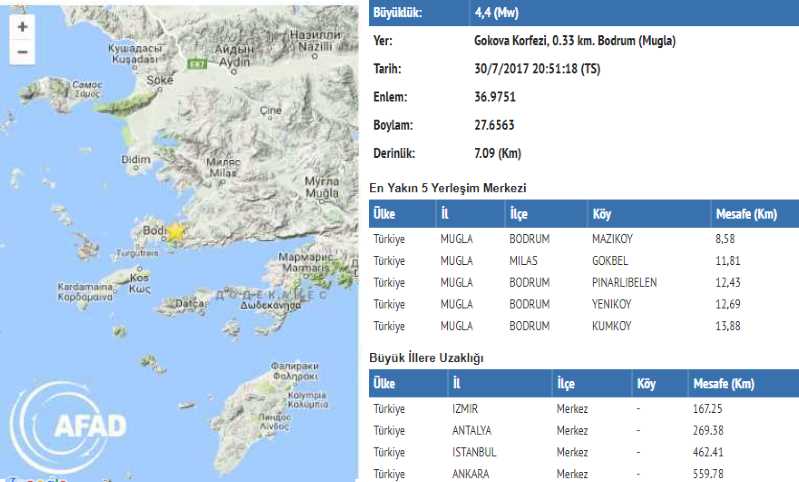Click the zoom in plus button
Viewport: 799px width, 482px height.
click(x=22, y=26)
